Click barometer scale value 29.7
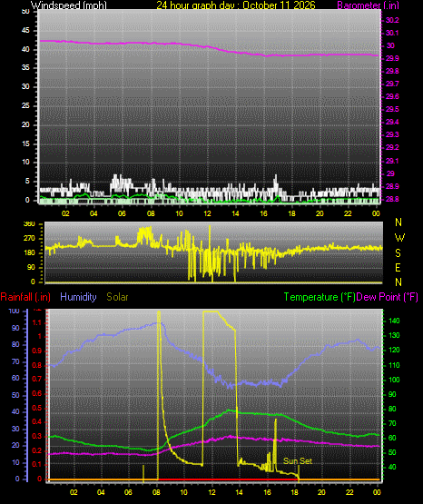Screen dimensions: 423x504 392,84
